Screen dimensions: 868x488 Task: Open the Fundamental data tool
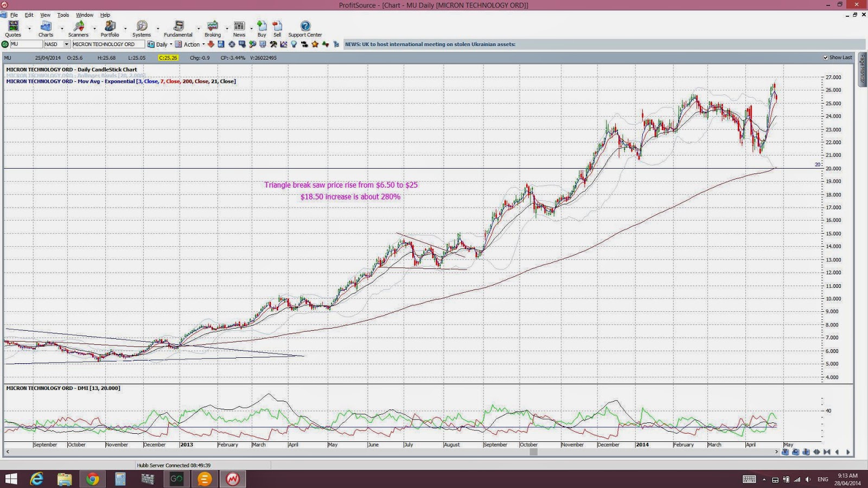coord(178,29)
